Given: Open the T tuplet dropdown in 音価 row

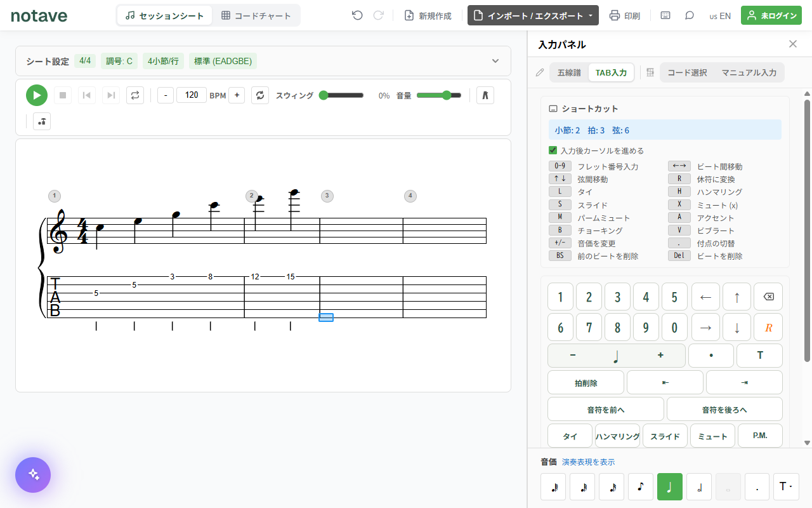Looking at the screenshot, I should 786,486.
